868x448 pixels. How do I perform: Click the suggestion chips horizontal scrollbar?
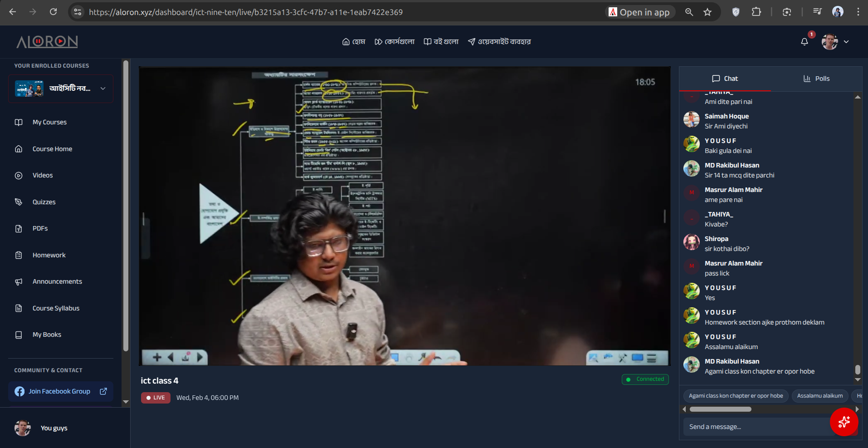(x=721, y=409)
